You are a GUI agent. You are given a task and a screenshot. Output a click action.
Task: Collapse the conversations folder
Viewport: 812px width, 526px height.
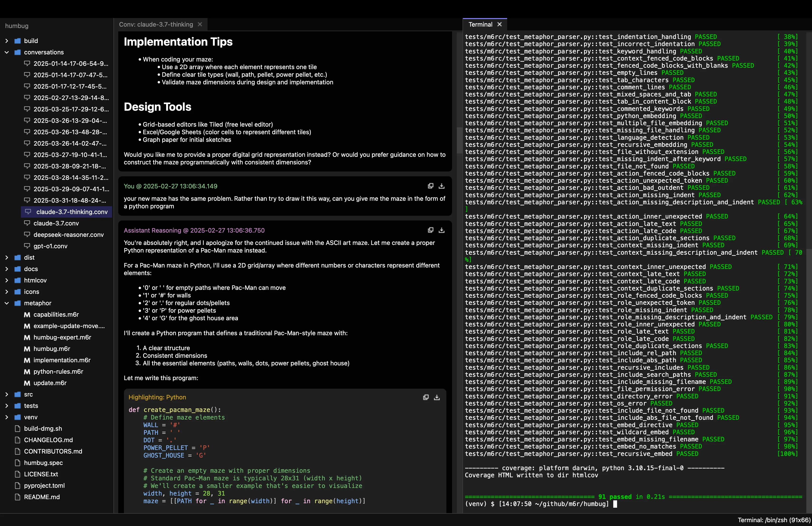point(6,52)
